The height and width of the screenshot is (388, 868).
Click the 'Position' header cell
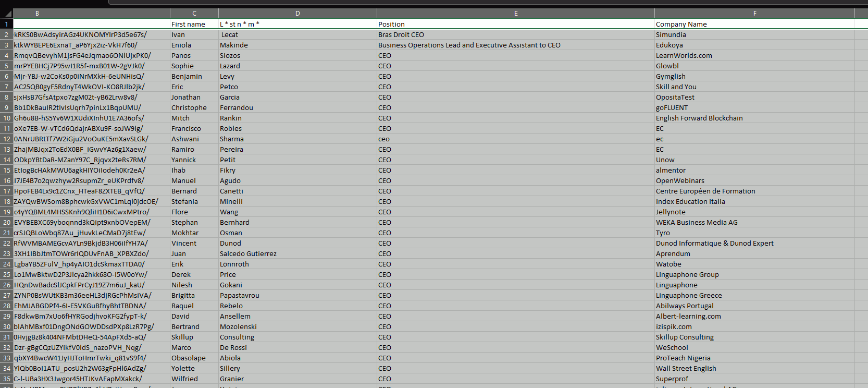[516, 24]
